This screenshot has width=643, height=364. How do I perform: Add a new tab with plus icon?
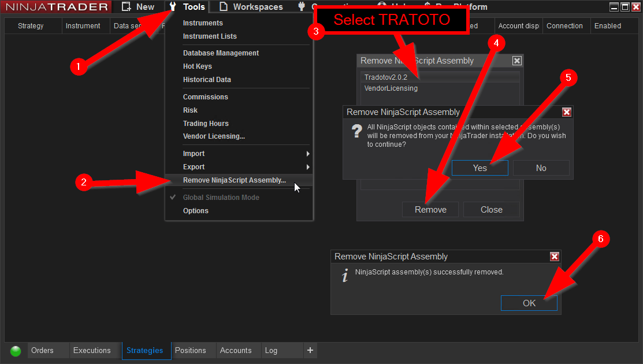[310, 350]
